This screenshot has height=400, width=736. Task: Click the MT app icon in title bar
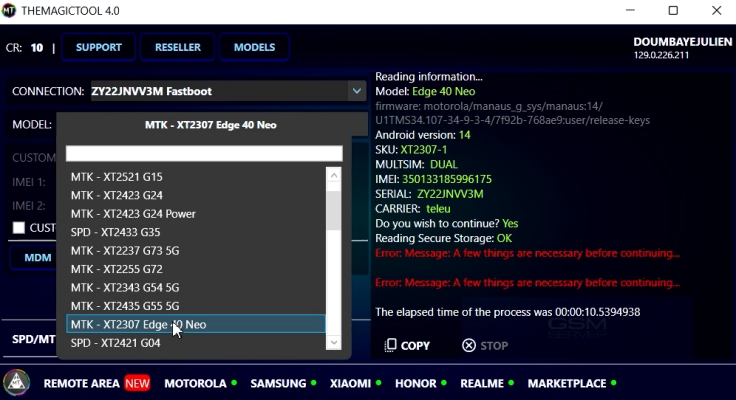click(8, 10)
